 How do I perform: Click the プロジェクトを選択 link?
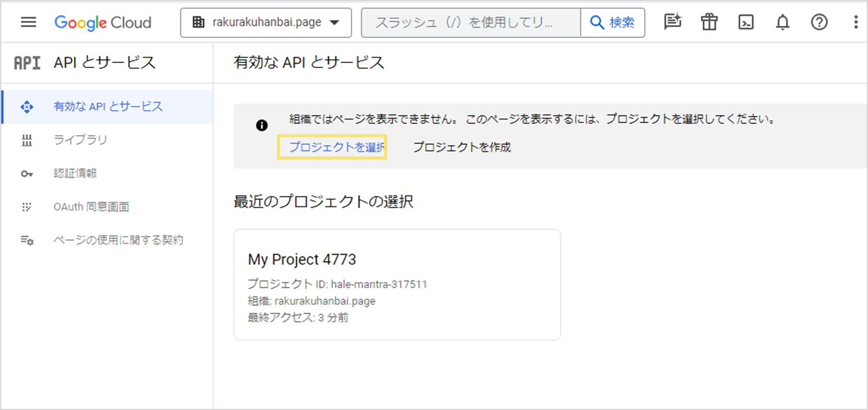[x=336, y=147]
